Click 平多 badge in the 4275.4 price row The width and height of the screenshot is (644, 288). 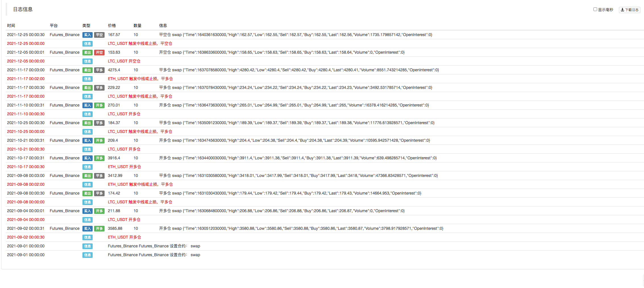point(99,70)
